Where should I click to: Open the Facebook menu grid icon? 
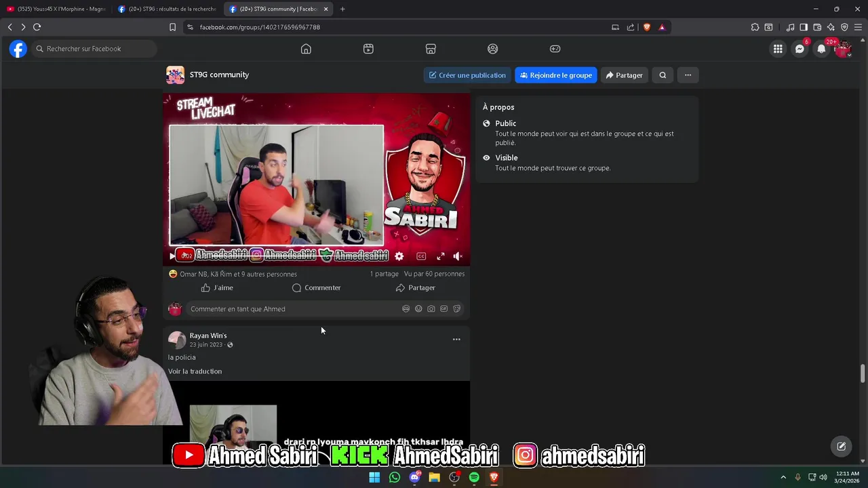[778, 49]
